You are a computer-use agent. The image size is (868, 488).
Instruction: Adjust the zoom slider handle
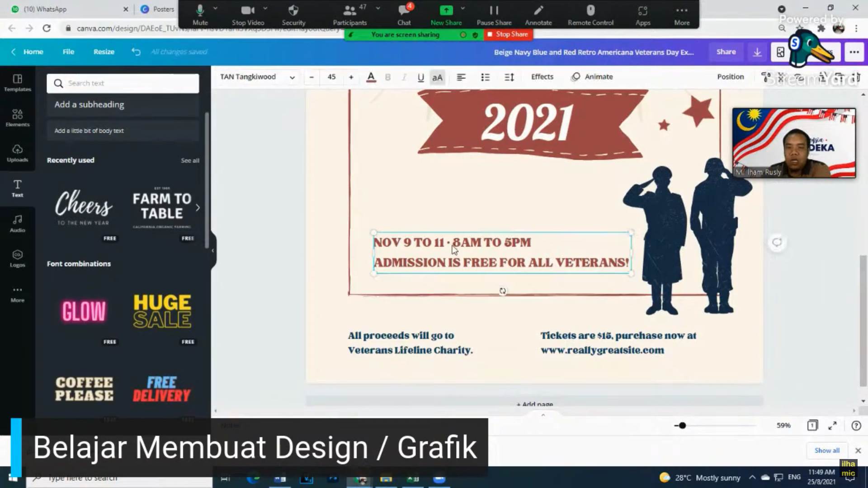point(682,426)
